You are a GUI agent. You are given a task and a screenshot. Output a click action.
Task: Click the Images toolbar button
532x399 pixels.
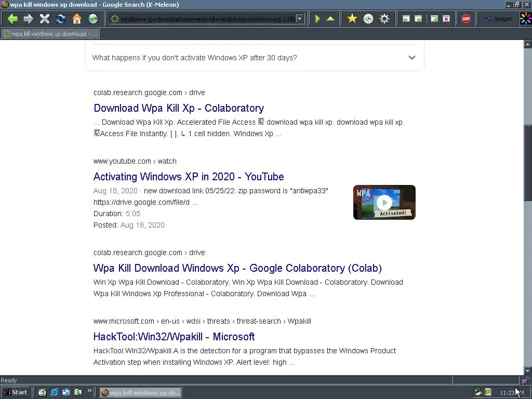498,19
